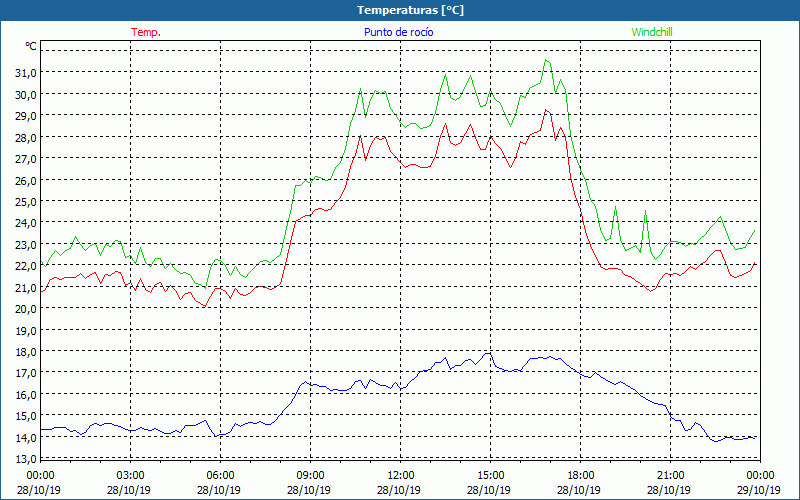
Task: Click the "Temperaturas [°C]" chart title
Action: click(410, 10)
